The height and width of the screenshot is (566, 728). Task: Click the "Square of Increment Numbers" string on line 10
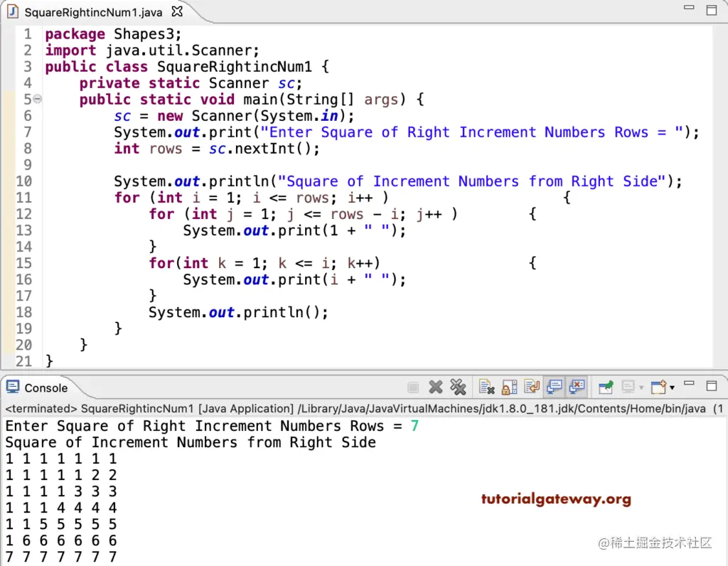pos(471,181)
